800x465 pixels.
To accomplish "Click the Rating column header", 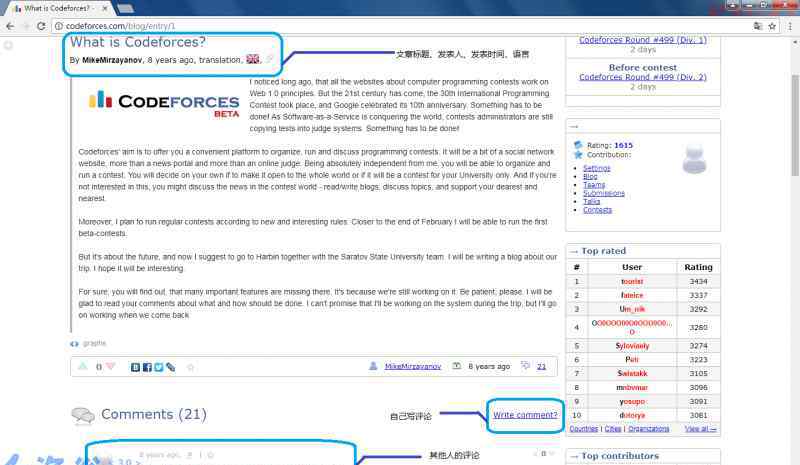I will point(698,267).
